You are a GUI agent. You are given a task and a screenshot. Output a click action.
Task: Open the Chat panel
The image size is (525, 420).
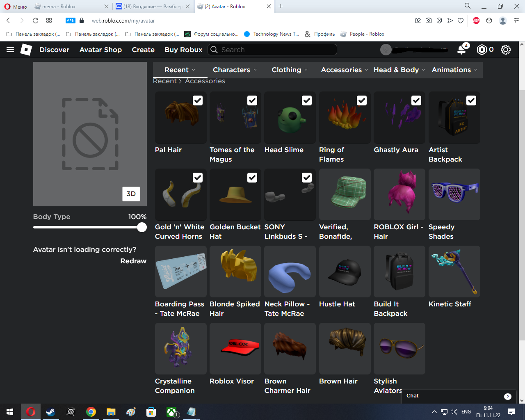click(458, 396)
